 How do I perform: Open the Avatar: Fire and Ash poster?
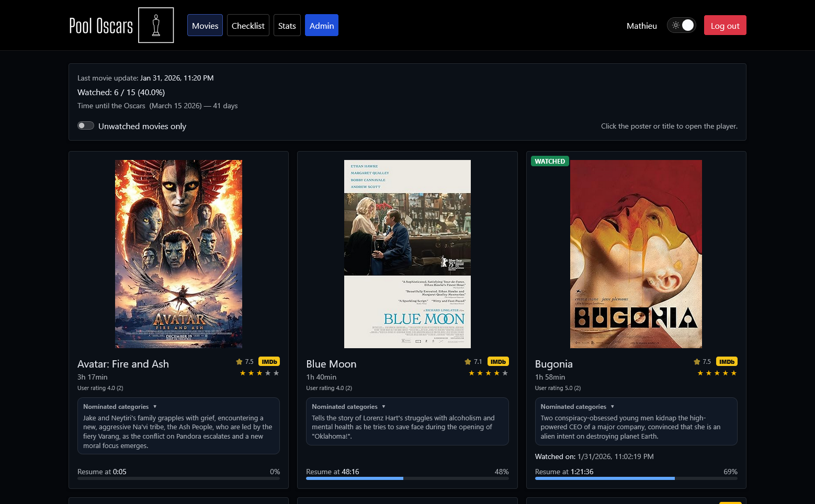coord(178,254)
